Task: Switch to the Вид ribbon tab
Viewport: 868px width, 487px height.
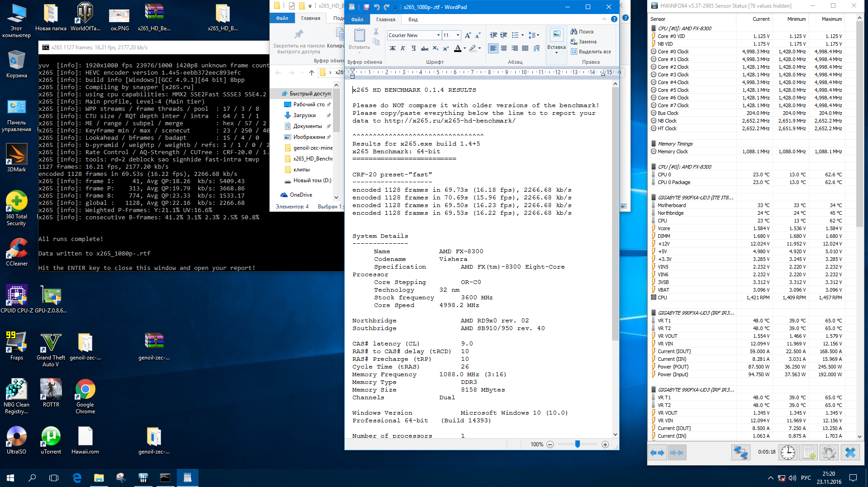Action: tap(413, 19)
